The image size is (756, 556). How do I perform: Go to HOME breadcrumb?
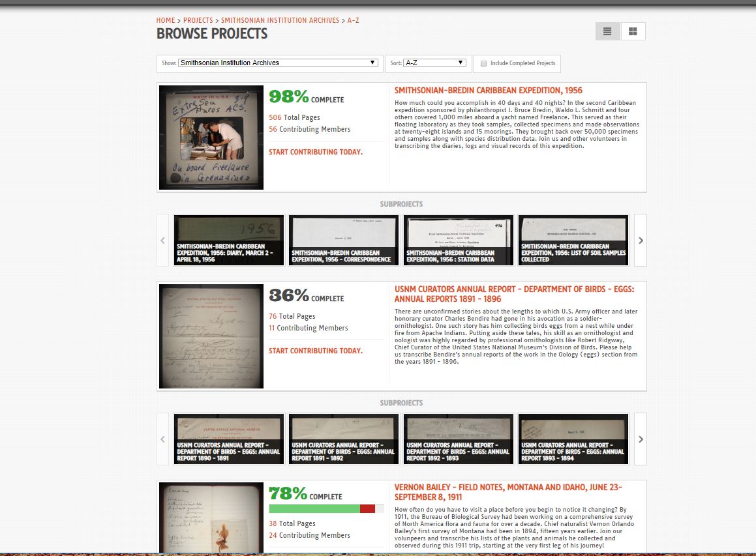pos(166,20)
